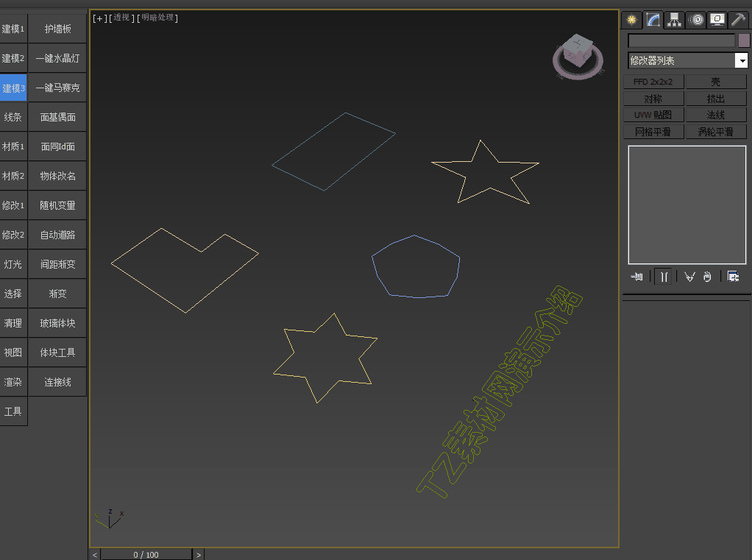Open Configure Modifier Sets icon
The height and width of the screenshot is (560, 752).
pos(733,277)
